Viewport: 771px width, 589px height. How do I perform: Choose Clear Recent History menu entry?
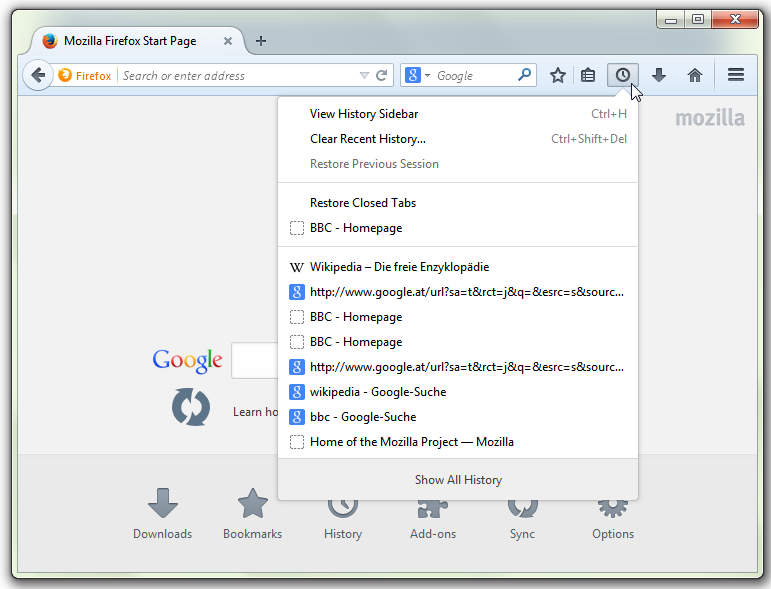(x=367, y=139)
